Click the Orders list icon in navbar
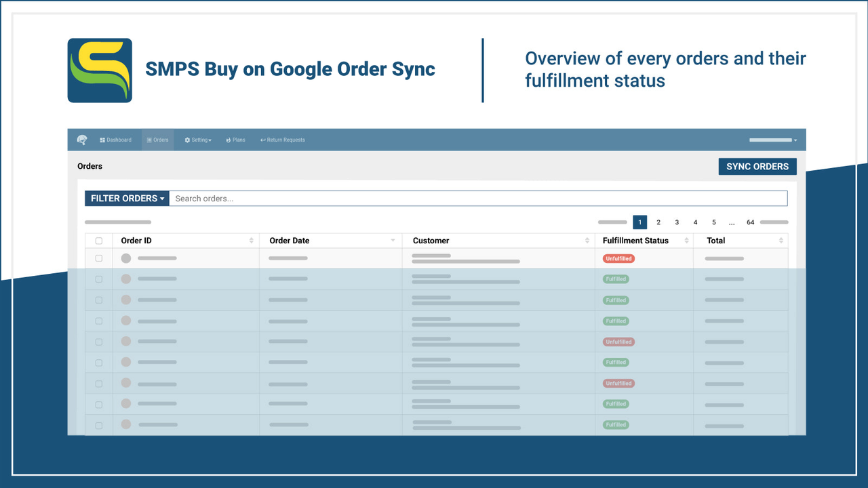 tap(149, 140)
